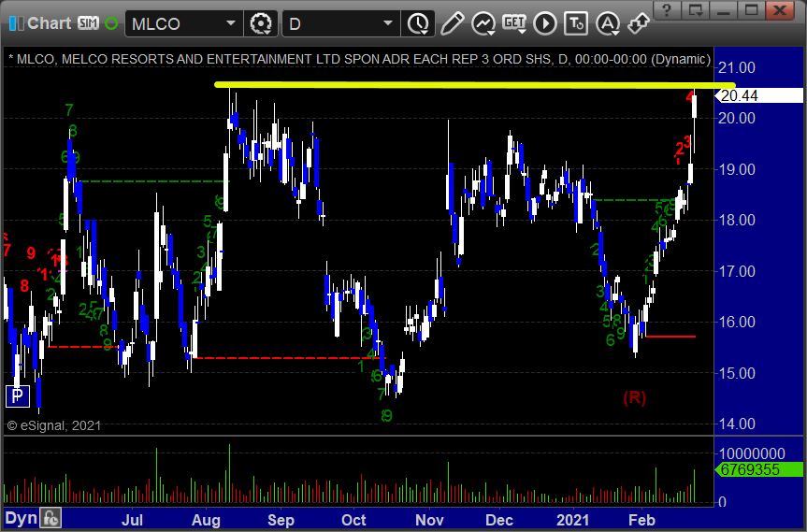The width and height of the screenshot is (807, 532).
Task: Click the Jul label on time axis
Action: tap(132, 520)
